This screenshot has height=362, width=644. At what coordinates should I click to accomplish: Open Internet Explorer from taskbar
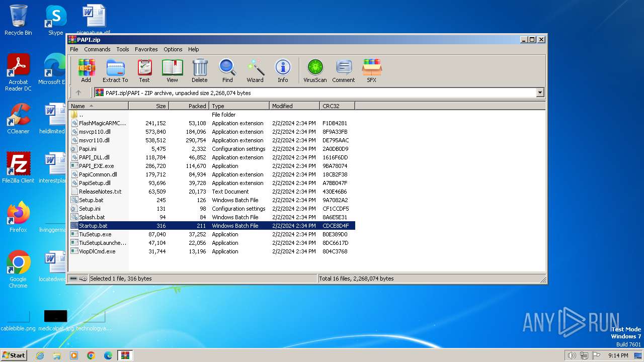(40, 355)
